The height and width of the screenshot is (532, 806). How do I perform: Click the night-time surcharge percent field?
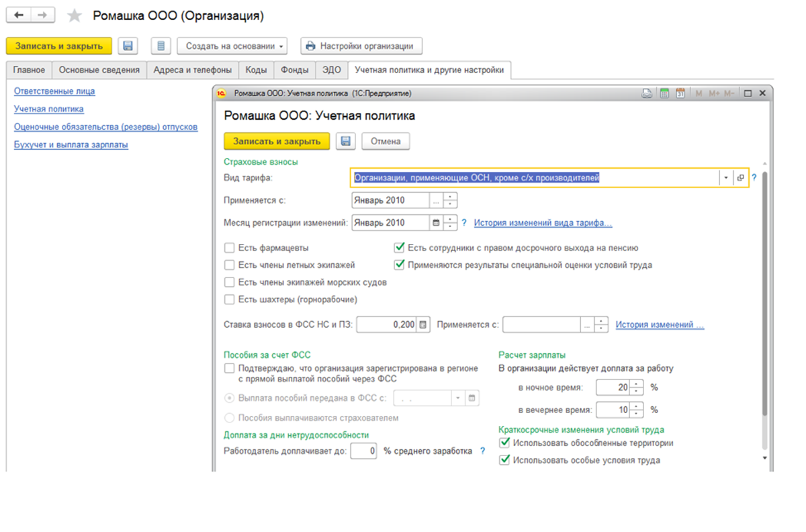(613, 388)
